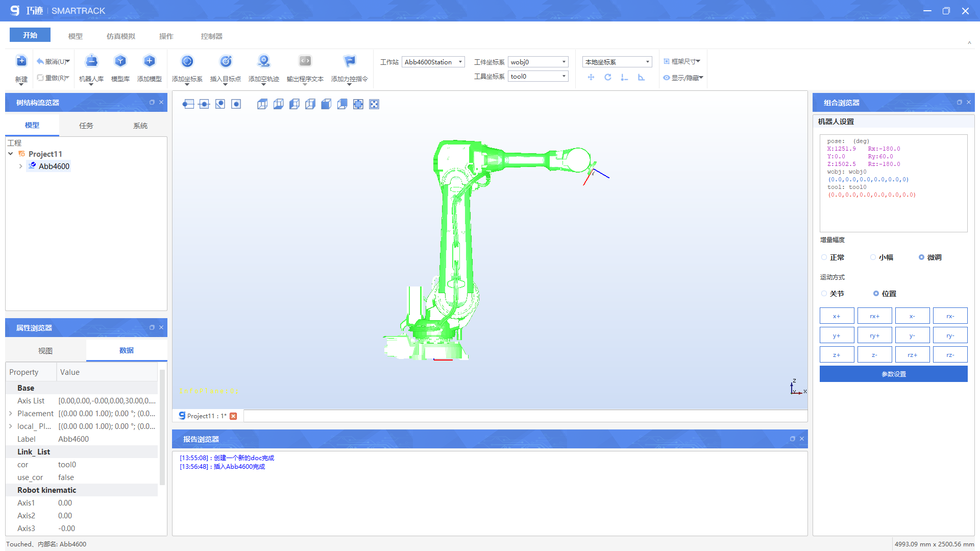
Task: Click 输出程序文本 export program text icon
Action: pyautogui.click(x=305, y=61)
